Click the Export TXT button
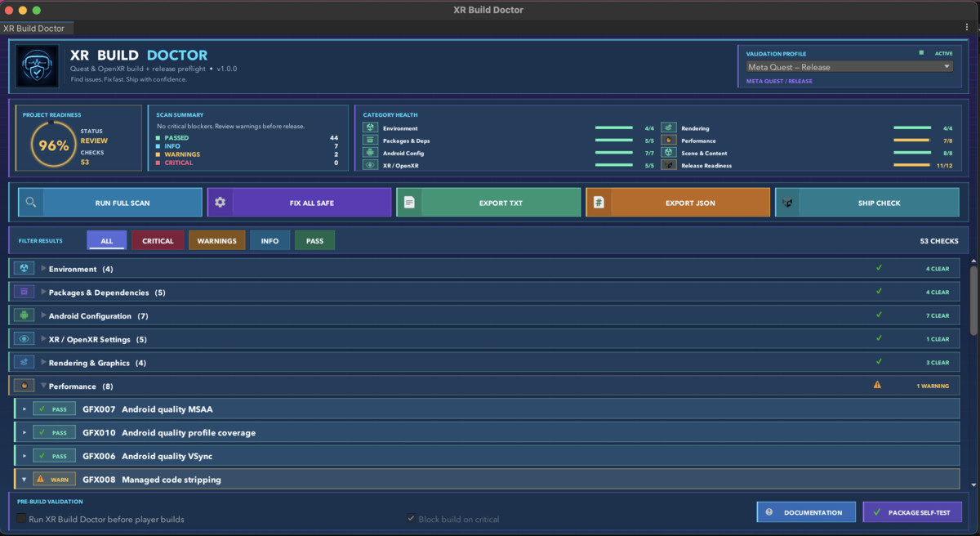Image resolution: width=980 pixels, height=536 pixels. coord(489,203)
